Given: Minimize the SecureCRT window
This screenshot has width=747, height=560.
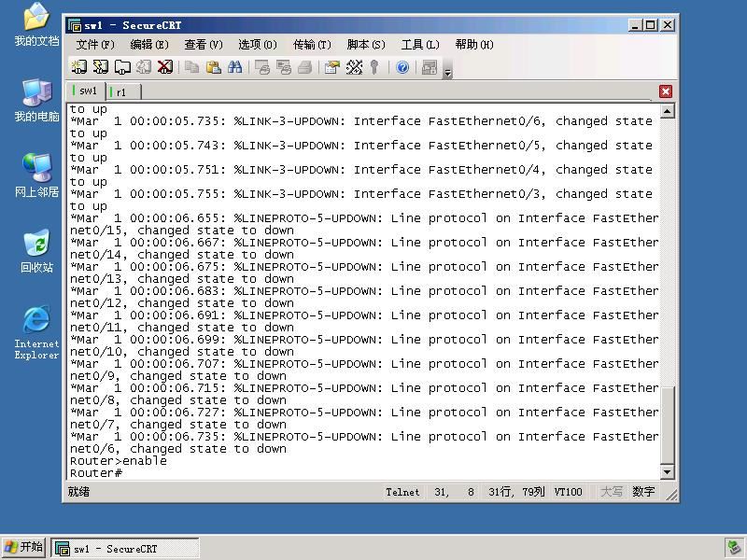Looking at the screenshot, I should tap(634, 25).
